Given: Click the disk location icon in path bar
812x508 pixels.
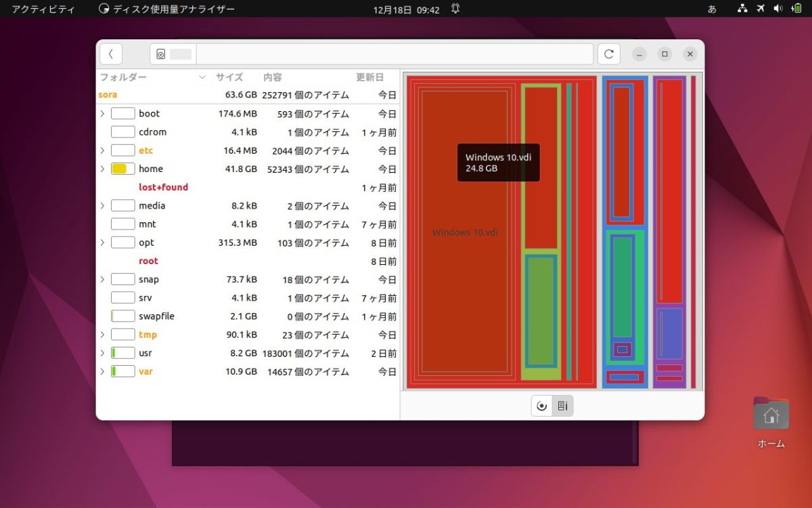Looking at the screenshot, I should click(x=161, y=54).
